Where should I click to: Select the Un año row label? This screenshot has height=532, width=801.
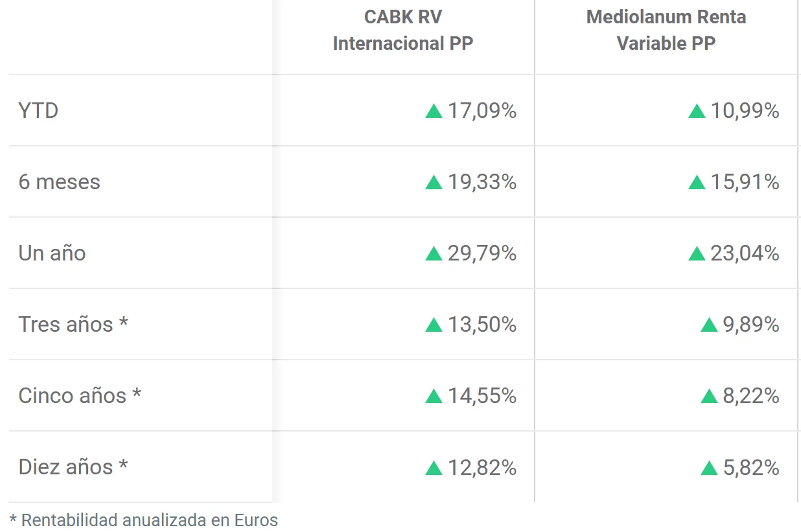click(x=52, y=253)
